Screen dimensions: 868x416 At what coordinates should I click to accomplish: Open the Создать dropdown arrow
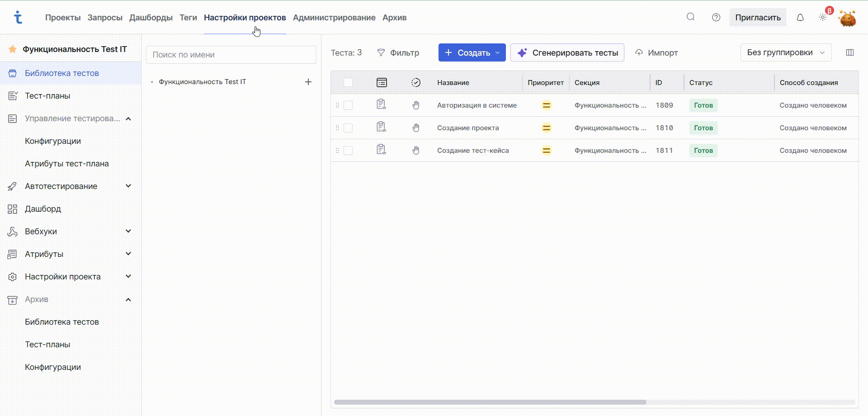coord(497,52)
